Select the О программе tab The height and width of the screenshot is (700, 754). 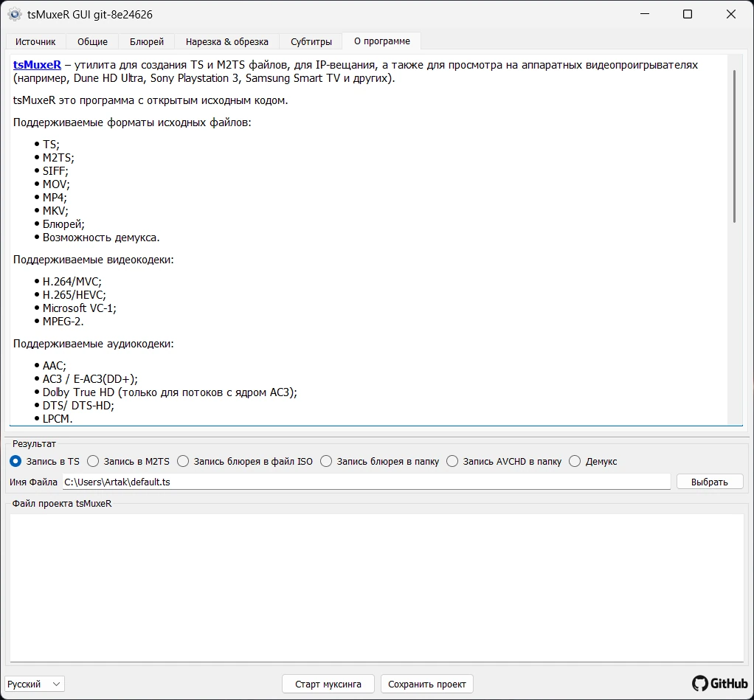tap(382, 41)
